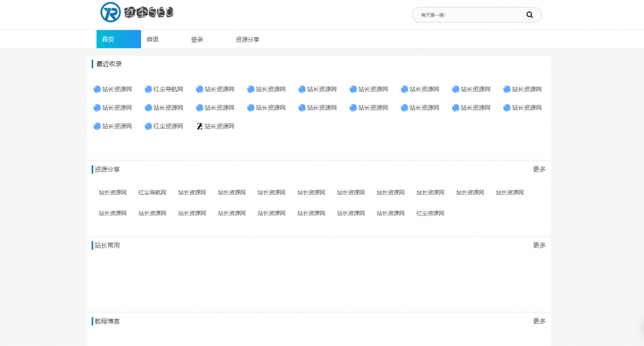This screenshot has width=644, height=346.
Task: Go to 资源分享 in the navigation bar
Action: tap(247, 39)
